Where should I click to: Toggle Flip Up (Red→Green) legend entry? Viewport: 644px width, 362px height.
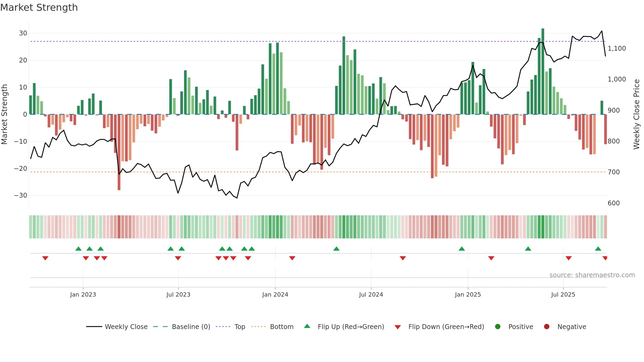(x=344, y=327)
